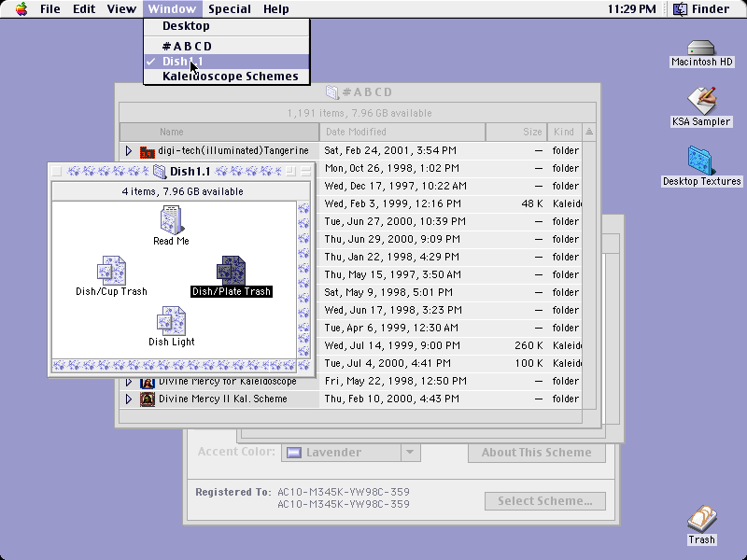Screen dimensions: 747x560
Task: Click date 'Wed, Jul 14, 1999, 9:00 PM'
Action: (392, 345)
